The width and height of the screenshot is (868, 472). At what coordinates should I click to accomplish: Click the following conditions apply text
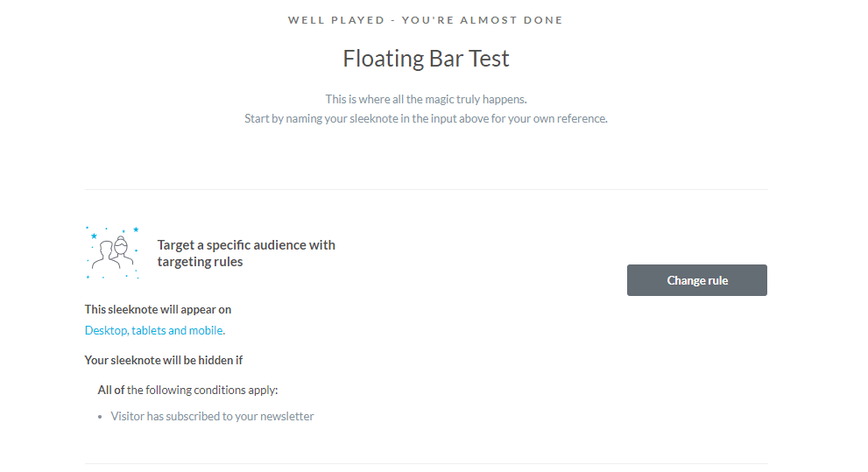tap(208, 390)
